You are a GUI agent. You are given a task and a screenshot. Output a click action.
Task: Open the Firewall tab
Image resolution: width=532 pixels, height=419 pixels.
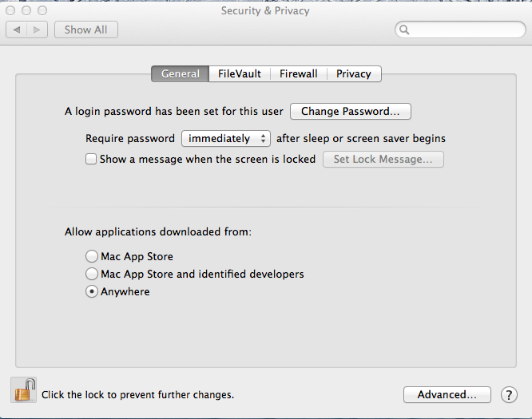point(298,74)
